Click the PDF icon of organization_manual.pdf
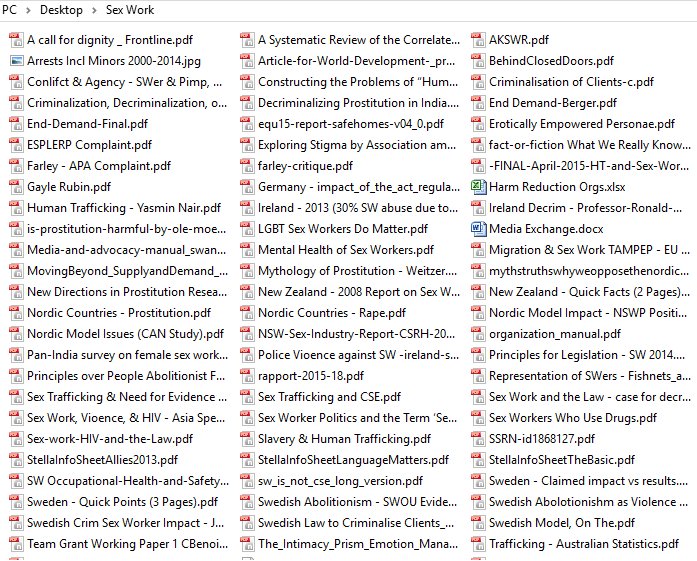 (478, 334)
